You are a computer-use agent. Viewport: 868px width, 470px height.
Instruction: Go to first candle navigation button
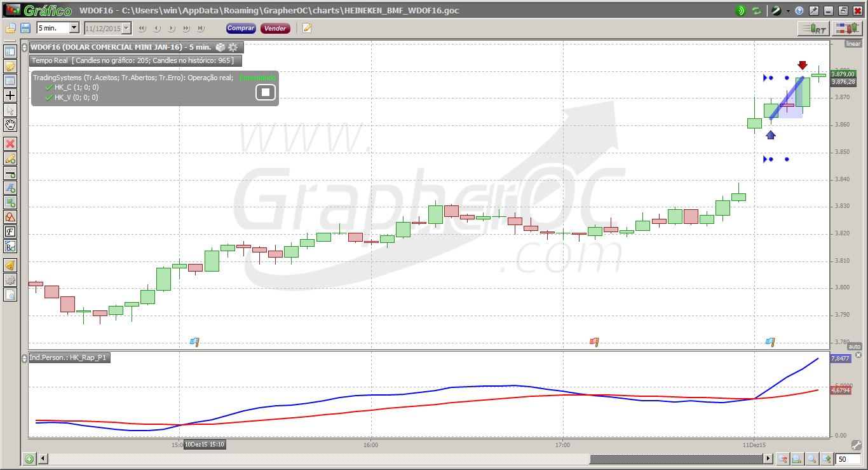pyautogui.click(x=142, y=29)
